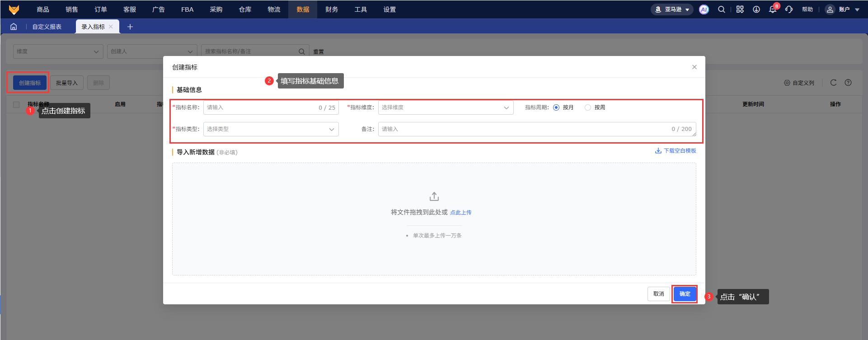Open the 客服 menu
Image resolution: width=868 pixels, height=340 pixels.
(130, 9)
